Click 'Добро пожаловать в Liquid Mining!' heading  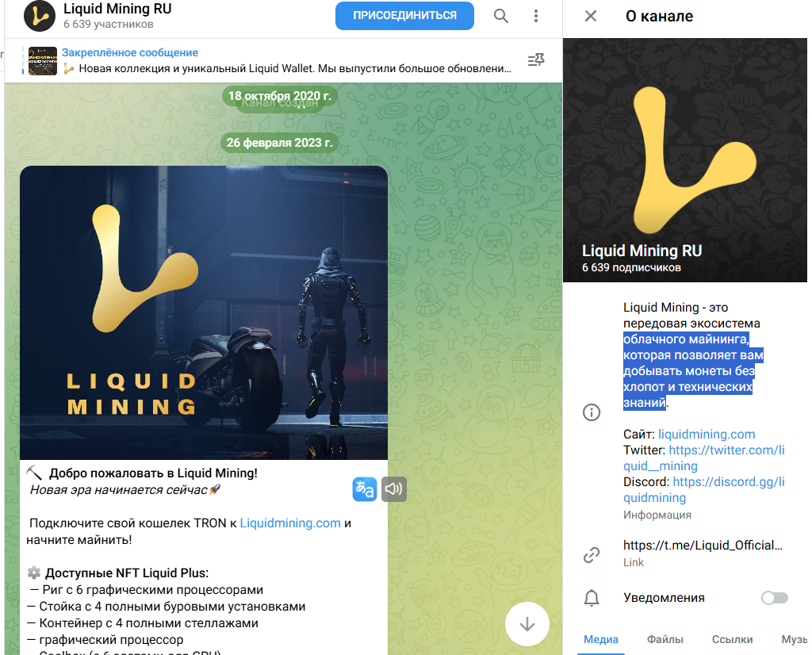tap(153, 473)
